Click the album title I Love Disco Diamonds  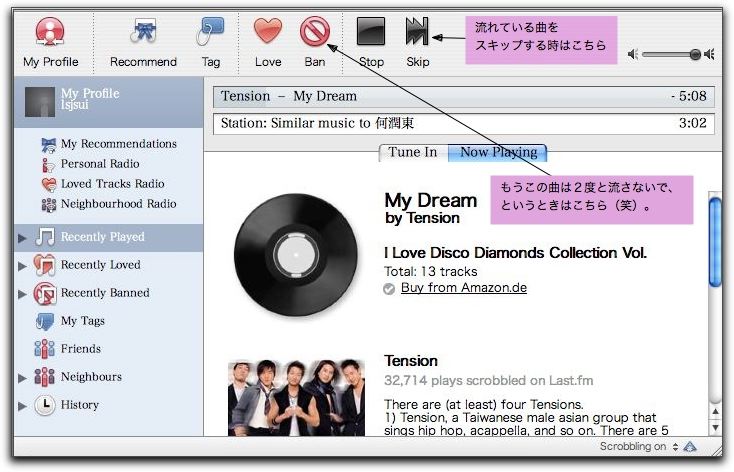[x=515, y=253]
